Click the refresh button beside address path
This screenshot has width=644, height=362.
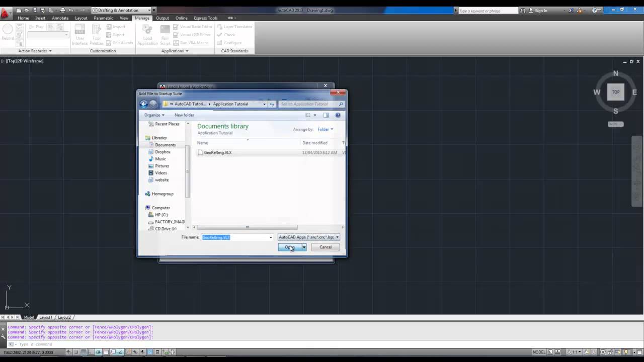(272, 104)
